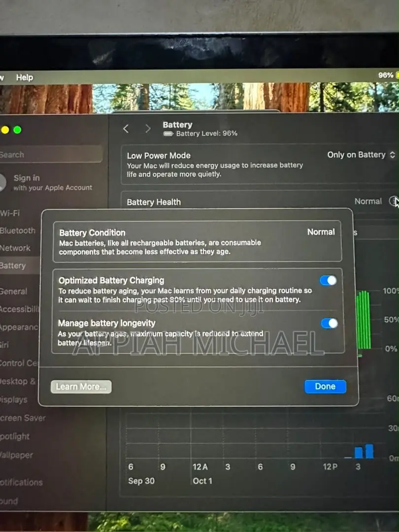Click the green battery level bars in chart

coord(363,320)
